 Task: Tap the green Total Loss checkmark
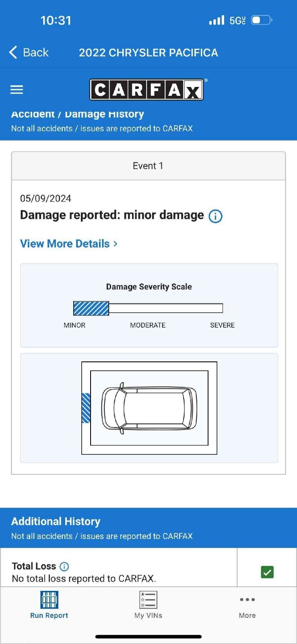(x=267, y=572)
